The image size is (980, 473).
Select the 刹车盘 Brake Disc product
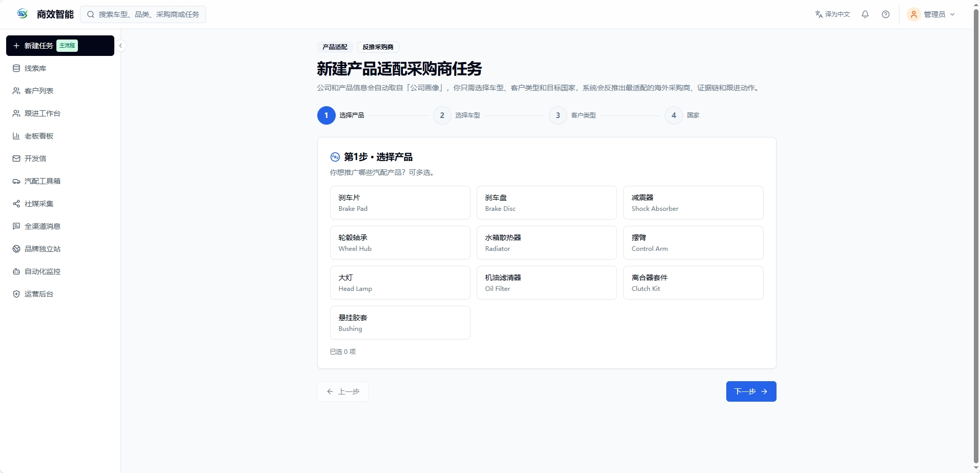[547, 203]
